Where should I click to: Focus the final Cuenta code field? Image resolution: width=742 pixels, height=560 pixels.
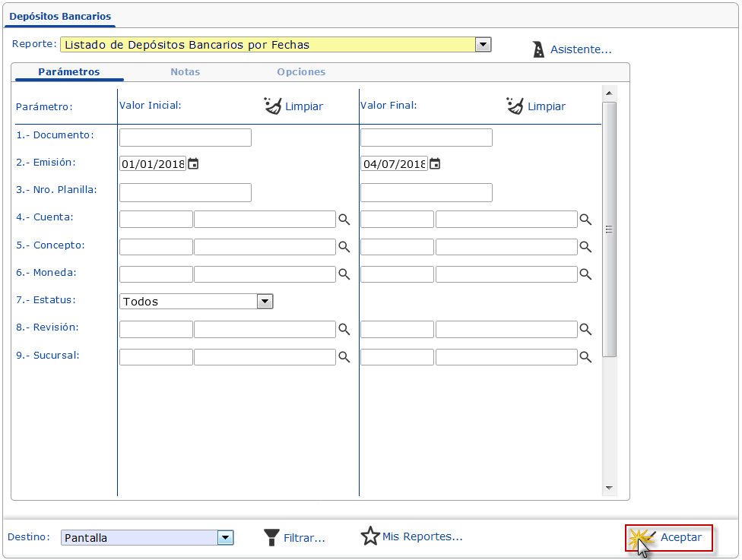click(x=397, y=220)
